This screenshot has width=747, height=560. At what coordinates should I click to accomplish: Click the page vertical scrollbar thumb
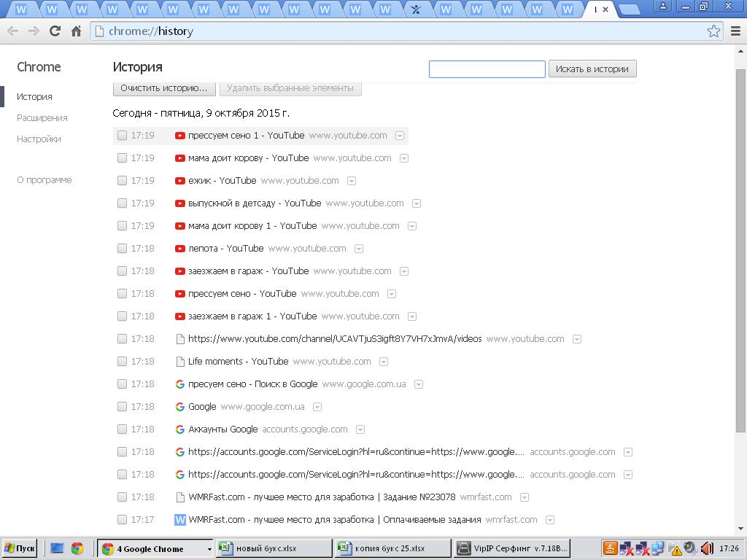740,250
